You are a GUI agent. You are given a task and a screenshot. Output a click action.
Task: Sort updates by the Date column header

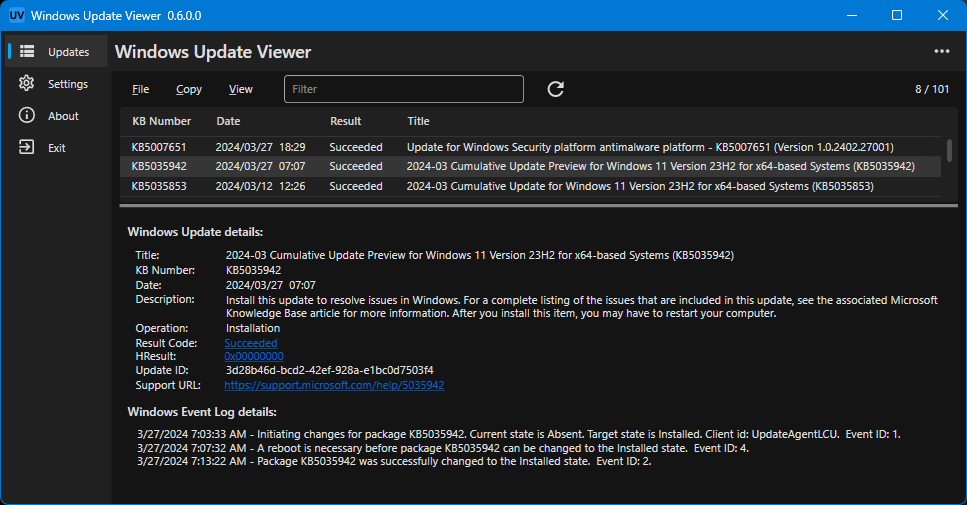[228, 121]
